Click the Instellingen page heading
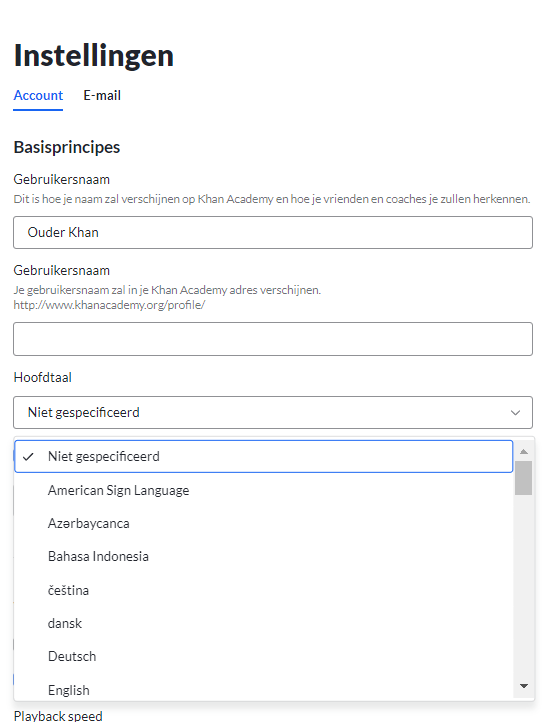Viewport: 552px width, 722px height. pos(94,56)
